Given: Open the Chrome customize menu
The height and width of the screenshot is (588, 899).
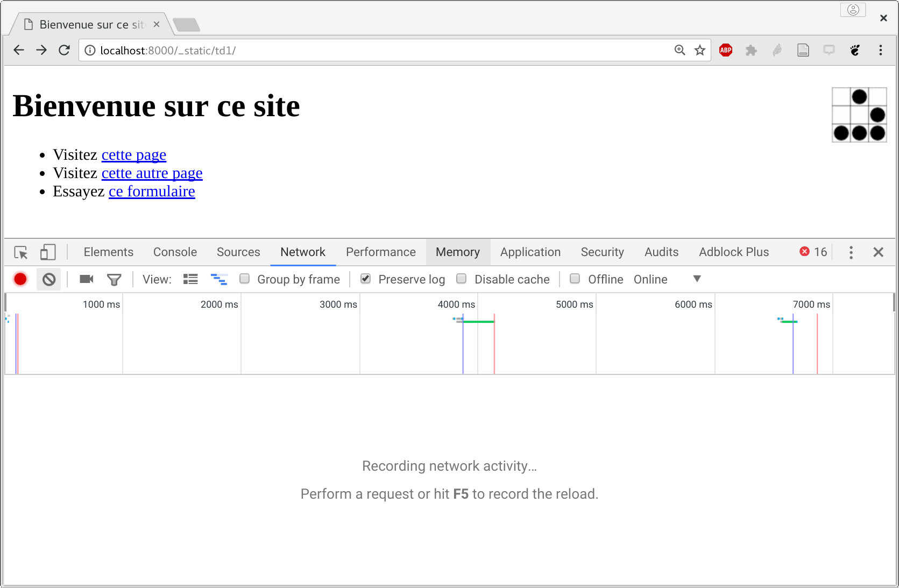Looking at the screenshot, I should pyautogui.click(x=881, y=50).
